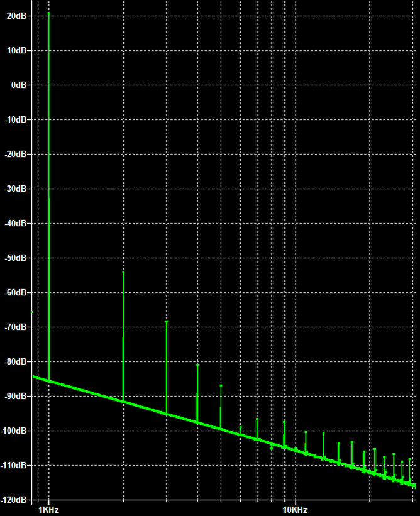Click the harmonic peak just left of 10KHz
The image size is (420, 516).
click(x=284, y=422)
